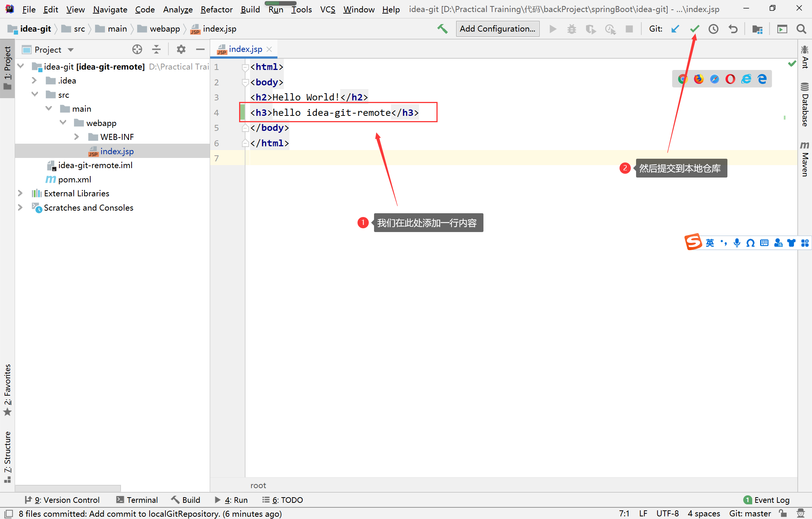Viewport: 812px width, 519px height.
Task: Open preview in Opera browser icon
Action: point(730,79)
